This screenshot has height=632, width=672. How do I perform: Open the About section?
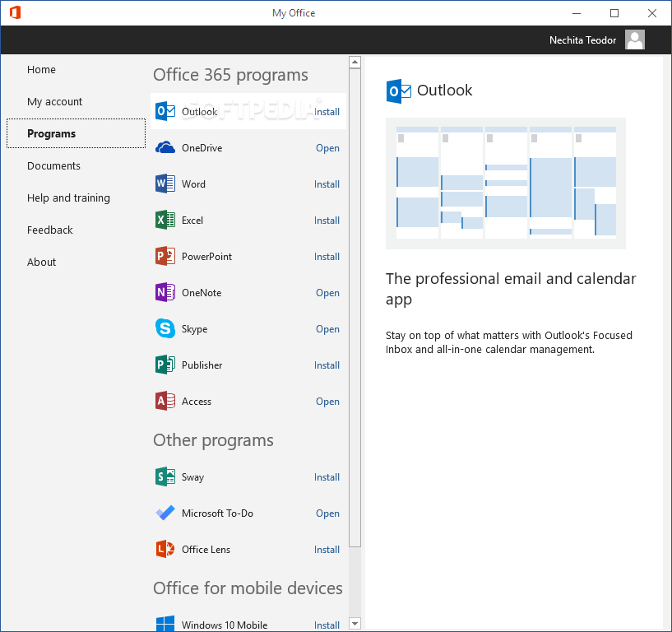tap(41, 262)
